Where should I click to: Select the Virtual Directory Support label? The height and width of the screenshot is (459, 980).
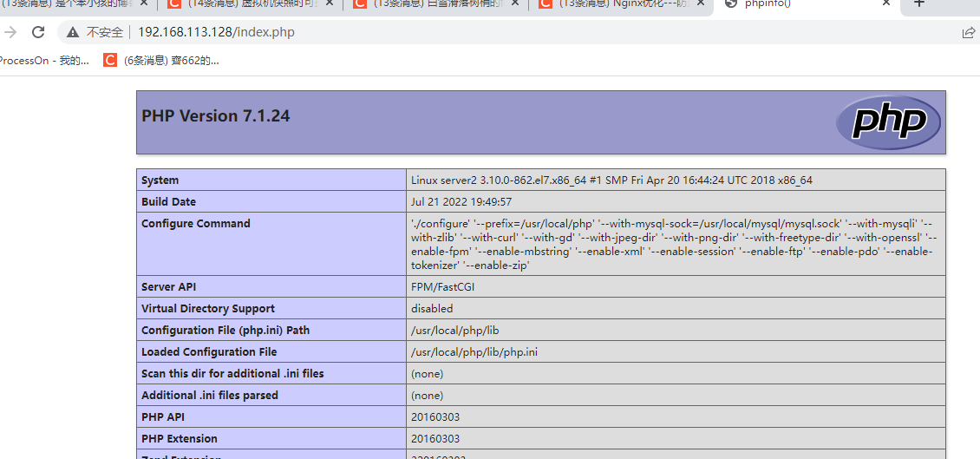(208, 308)
